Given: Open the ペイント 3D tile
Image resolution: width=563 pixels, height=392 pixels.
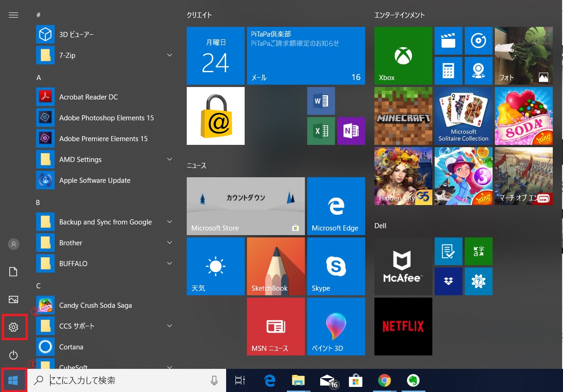Looking at the screenshot, I should [336, 326].
